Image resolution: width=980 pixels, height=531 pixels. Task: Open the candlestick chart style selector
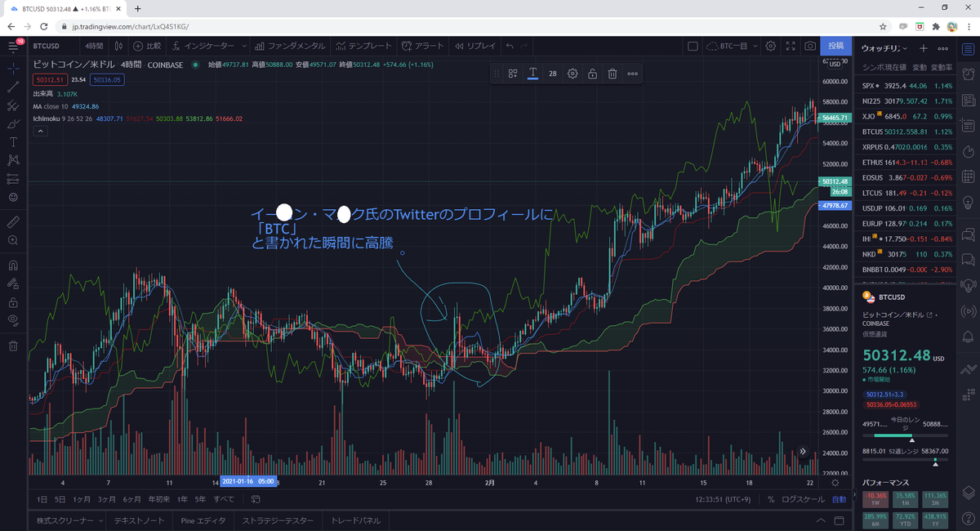119,47
